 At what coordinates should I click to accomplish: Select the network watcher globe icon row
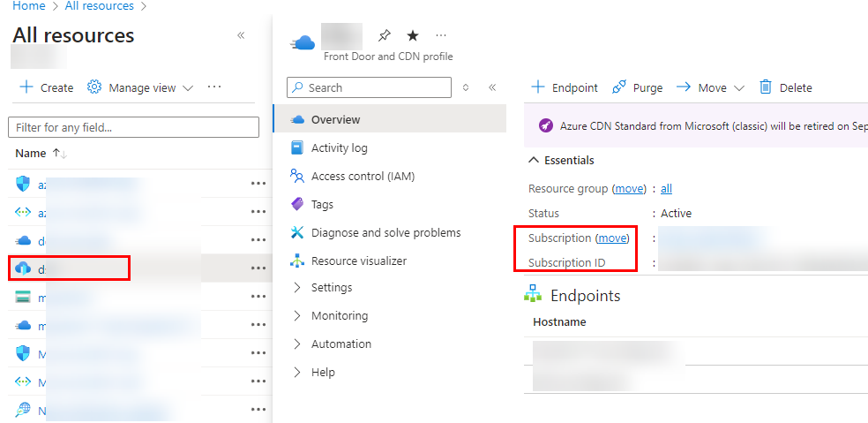[x=23, y=410]
